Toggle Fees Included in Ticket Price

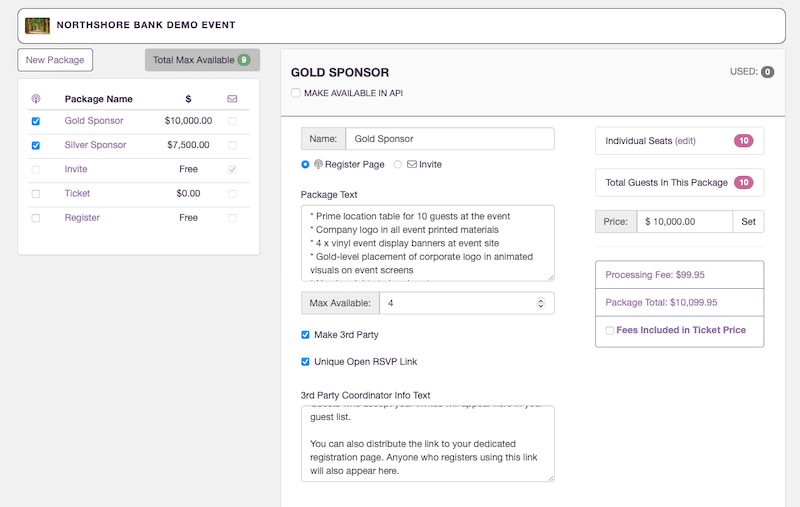click(x=610, y=330)
